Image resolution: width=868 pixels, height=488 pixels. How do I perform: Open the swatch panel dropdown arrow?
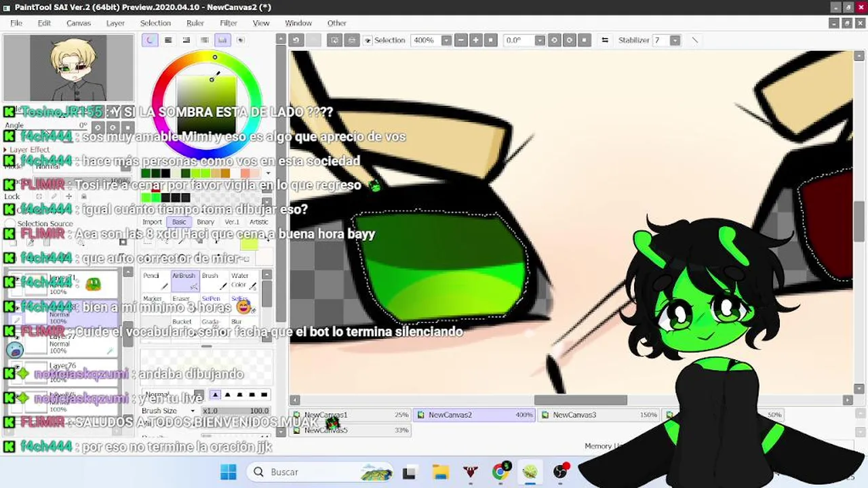(268, 173)
